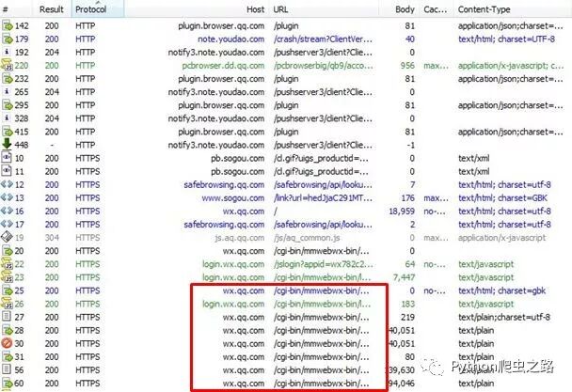Click the JS icon of session 22
The image size is (572, 392).
click(x=7, y=263)
